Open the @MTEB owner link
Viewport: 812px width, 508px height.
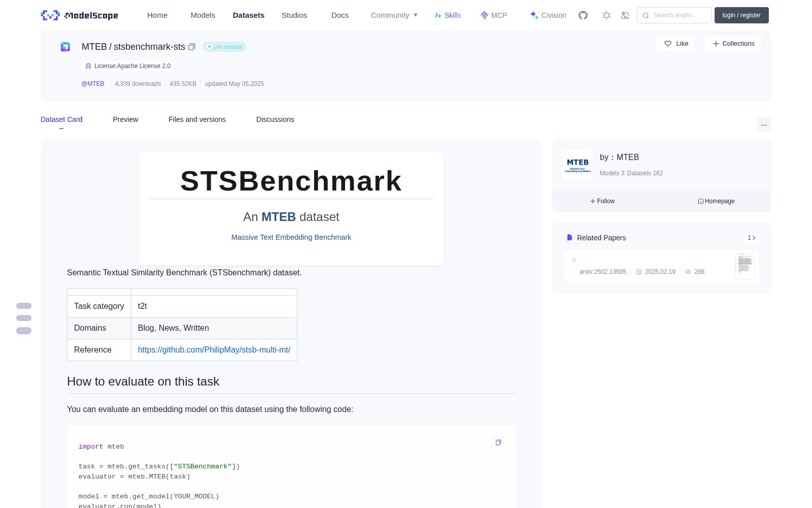point(93,84)
